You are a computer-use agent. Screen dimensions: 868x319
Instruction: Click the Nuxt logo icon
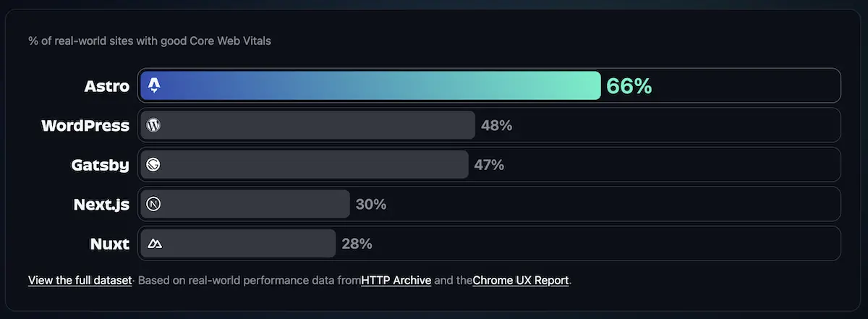coord(154,244)
